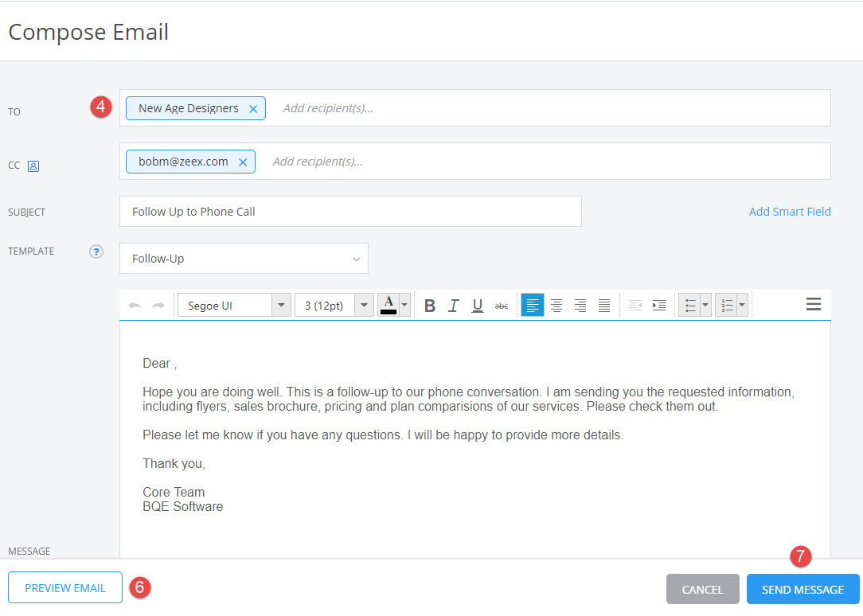Click the Template help question icon
Image resolution: width=863 pixels, height=616 pixels.
(96, 252)
